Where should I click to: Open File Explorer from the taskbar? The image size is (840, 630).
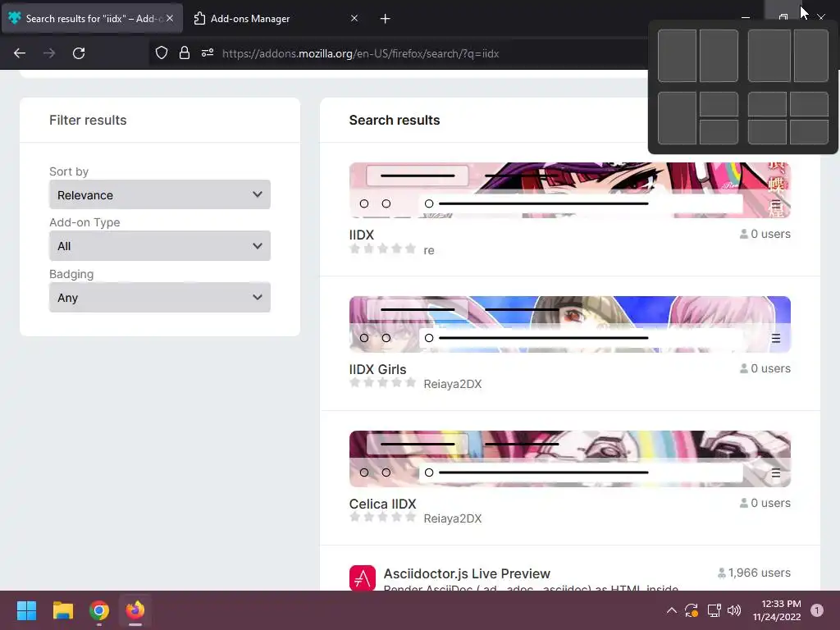pyautogui.click(x=62, y=610)
